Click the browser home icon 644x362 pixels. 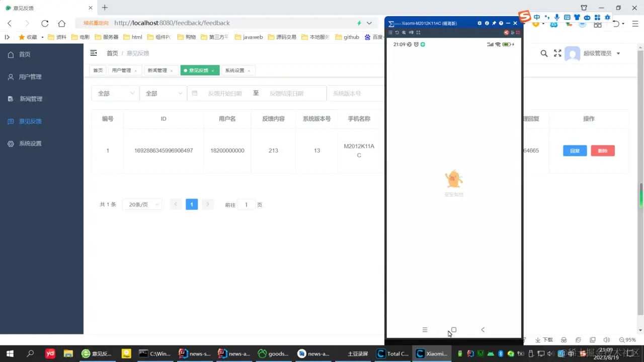point(61,23)
